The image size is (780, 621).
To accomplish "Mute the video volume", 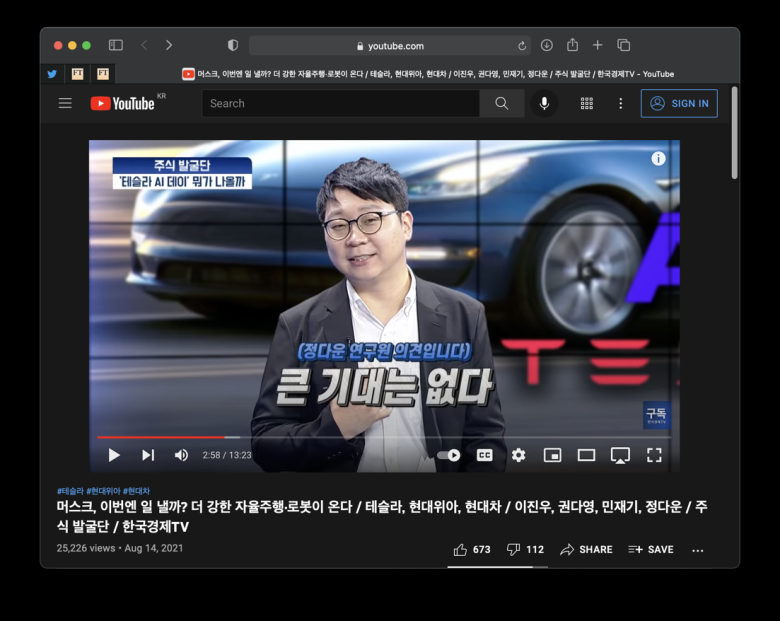I will coord(181,455).
